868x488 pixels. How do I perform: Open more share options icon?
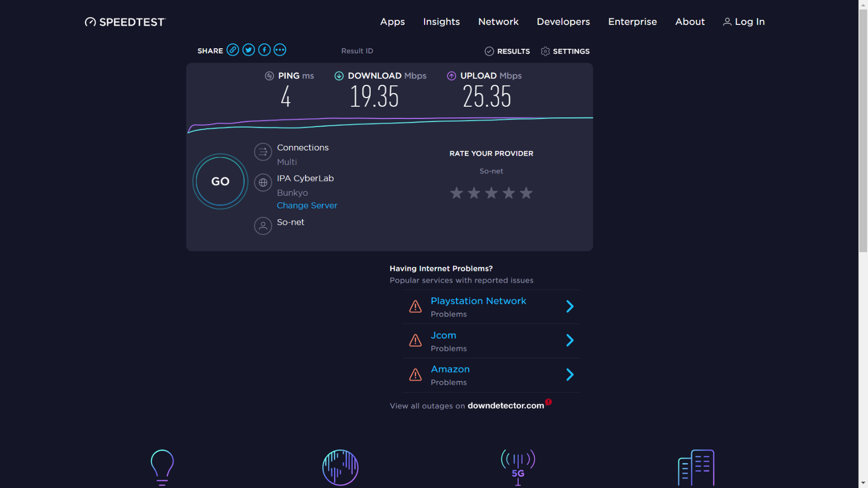tap(280, 50)
